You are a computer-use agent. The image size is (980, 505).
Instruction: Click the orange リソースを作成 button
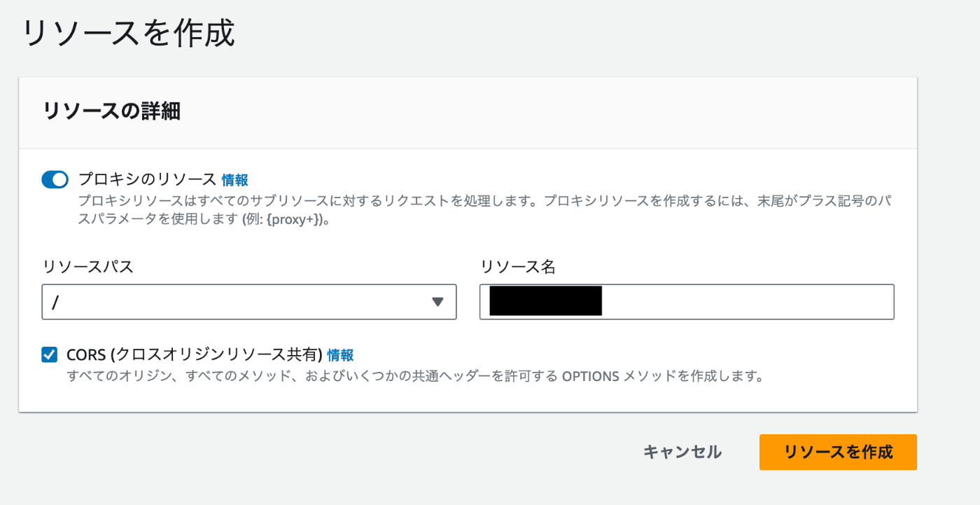click(x=838, y=452)
